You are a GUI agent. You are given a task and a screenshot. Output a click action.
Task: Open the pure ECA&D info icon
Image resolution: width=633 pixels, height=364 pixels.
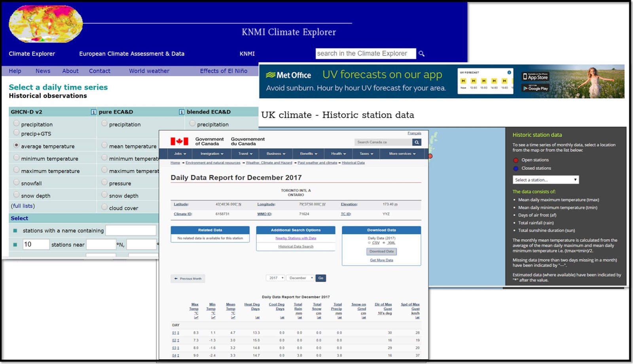181,112
